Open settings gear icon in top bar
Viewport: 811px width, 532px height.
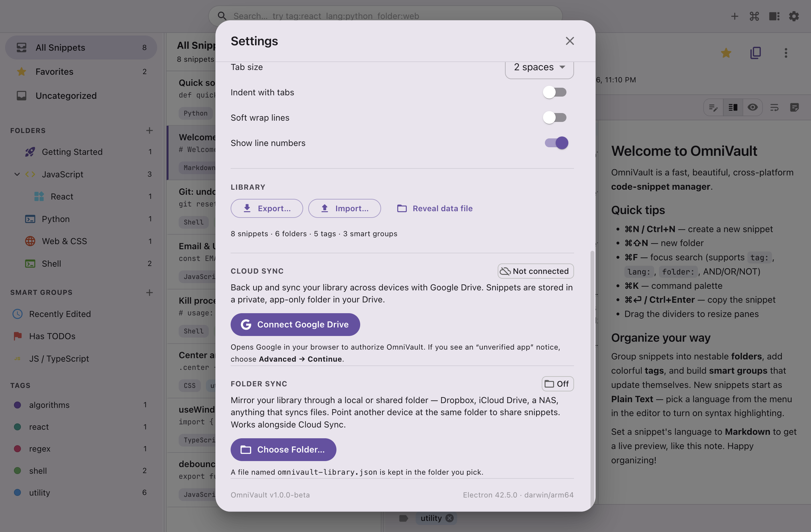[794, 16]
